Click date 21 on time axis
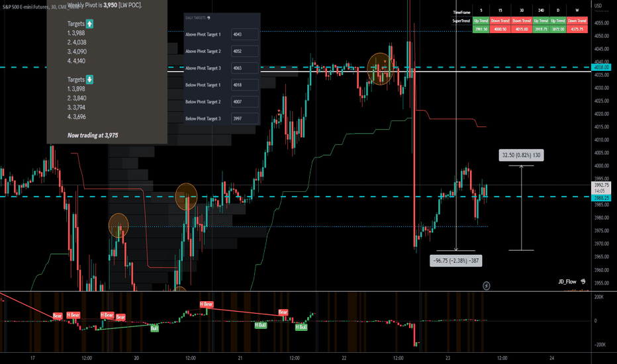Image resolution: width=617 pixels, height=364 pixels. (240, 358)
